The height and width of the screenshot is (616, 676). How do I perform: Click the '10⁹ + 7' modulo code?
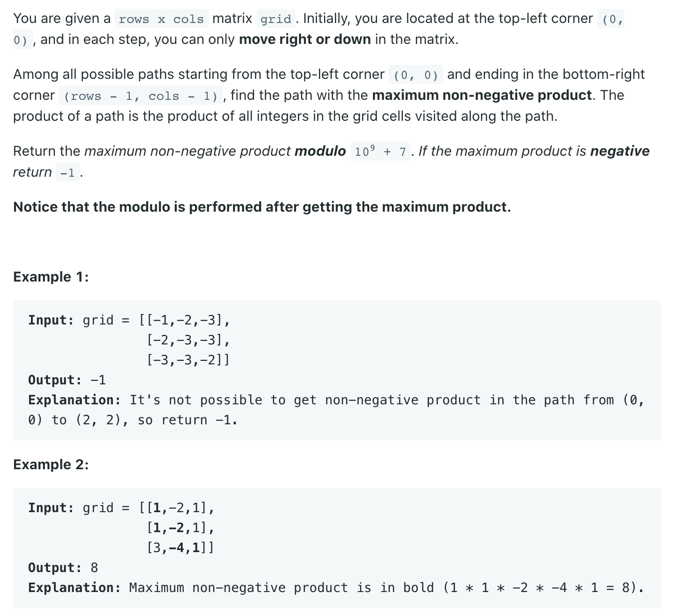380,152
